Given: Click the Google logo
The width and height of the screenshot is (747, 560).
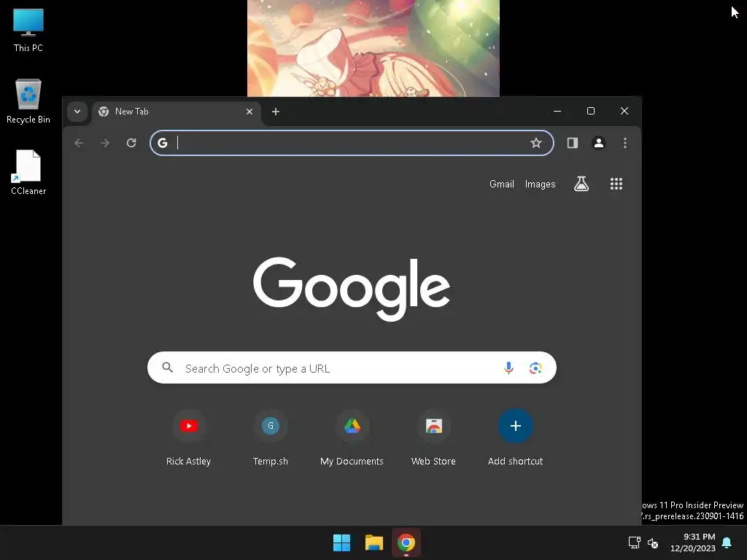Looking at the screenshot, I should click(352, 289).
